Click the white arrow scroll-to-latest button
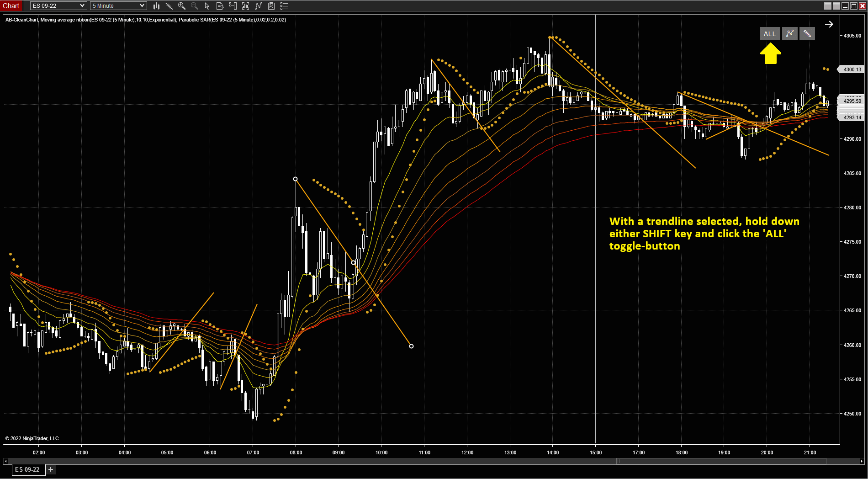 pos(829,24)
